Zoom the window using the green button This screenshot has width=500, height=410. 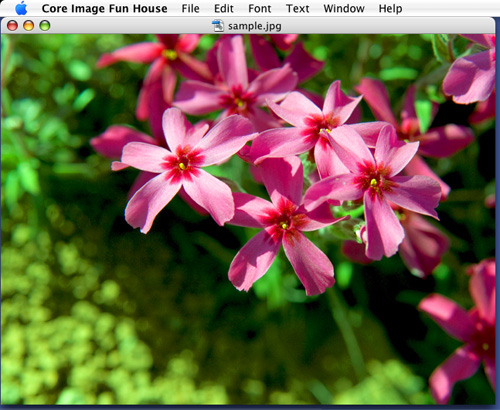click(45, 26)
